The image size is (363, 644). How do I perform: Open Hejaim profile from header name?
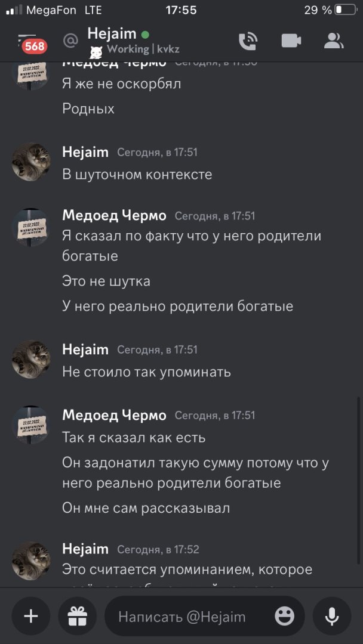tap(112, 33)
